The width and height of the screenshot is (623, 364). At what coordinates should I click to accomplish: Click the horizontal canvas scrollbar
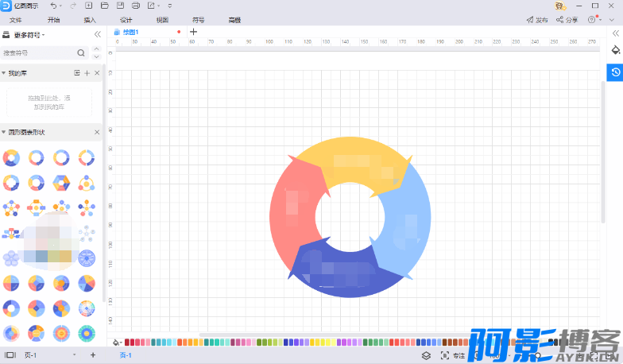coord(338,335)
